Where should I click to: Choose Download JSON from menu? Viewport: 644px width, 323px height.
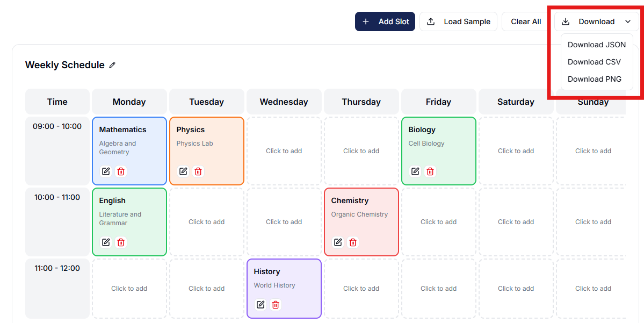(x=596, y=45)
